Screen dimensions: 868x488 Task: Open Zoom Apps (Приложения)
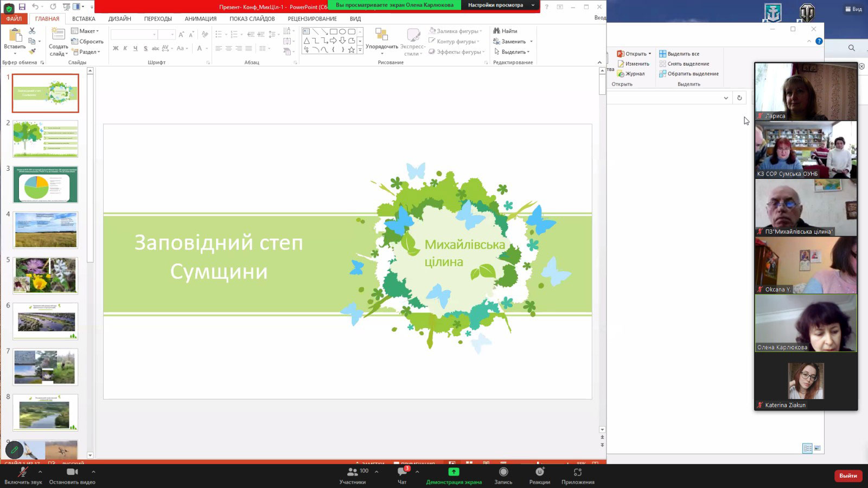[x=578, y=476]
